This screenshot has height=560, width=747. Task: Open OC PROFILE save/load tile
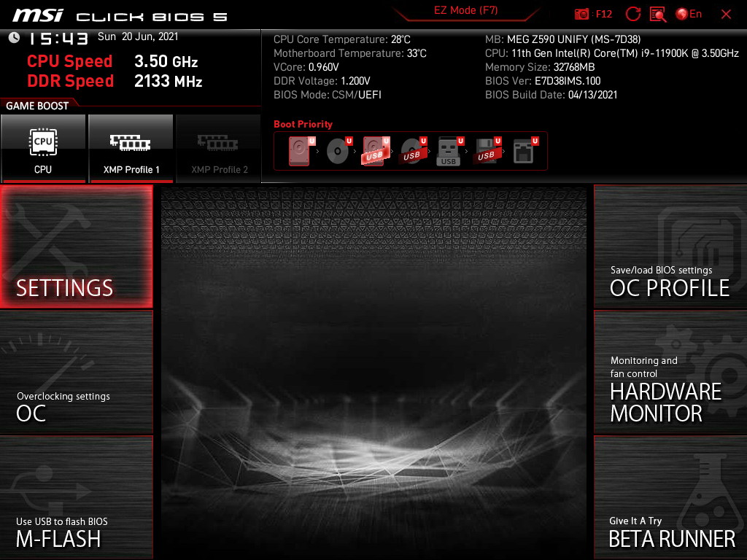coord(670,246)
